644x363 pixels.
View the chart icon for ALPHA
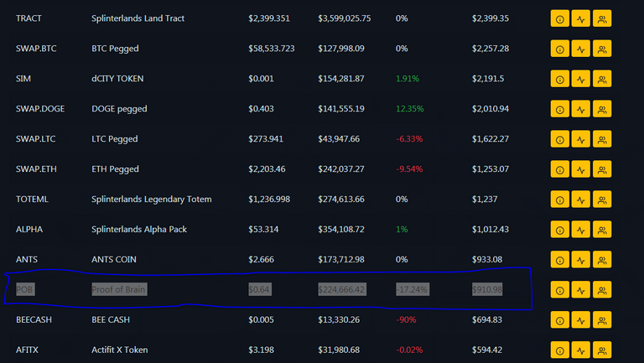(x=581, y=230)
